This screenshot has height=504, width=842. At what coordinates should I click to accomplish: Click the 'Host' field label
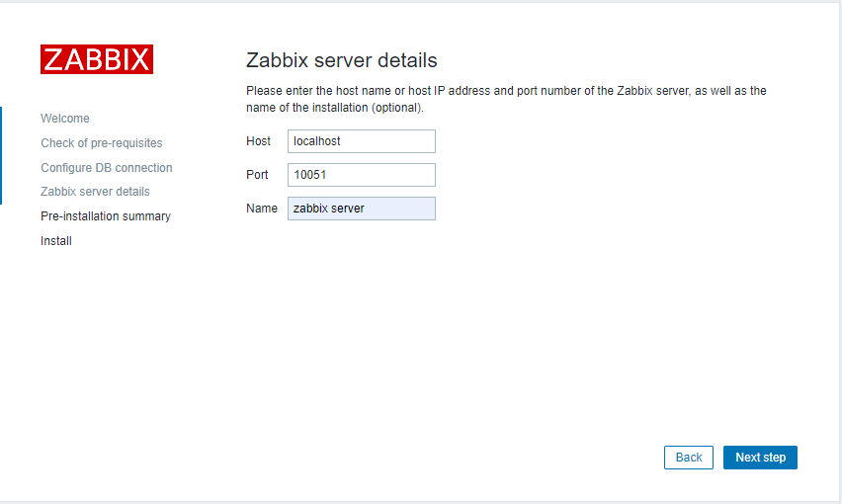point(258,141)
